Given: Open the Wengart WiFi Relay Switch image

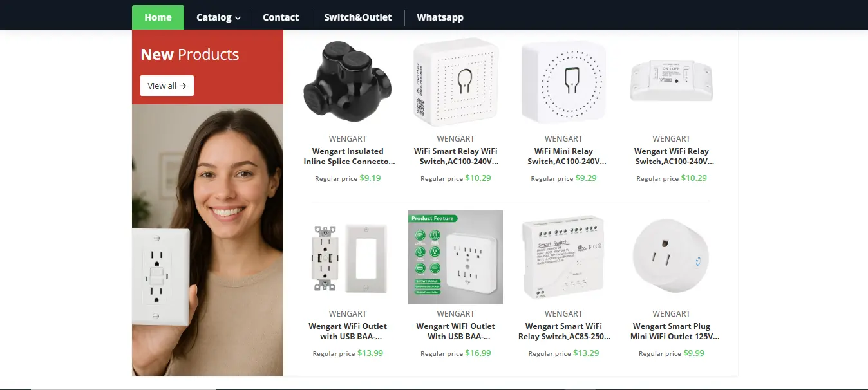Looking at the screenshot, I should 671,82.
